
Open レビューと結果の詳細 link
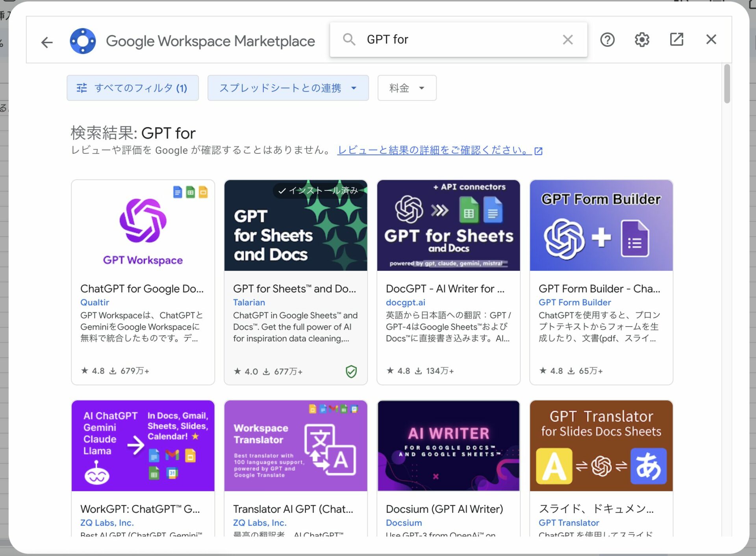pyautogui.click(x=433, y=150)
